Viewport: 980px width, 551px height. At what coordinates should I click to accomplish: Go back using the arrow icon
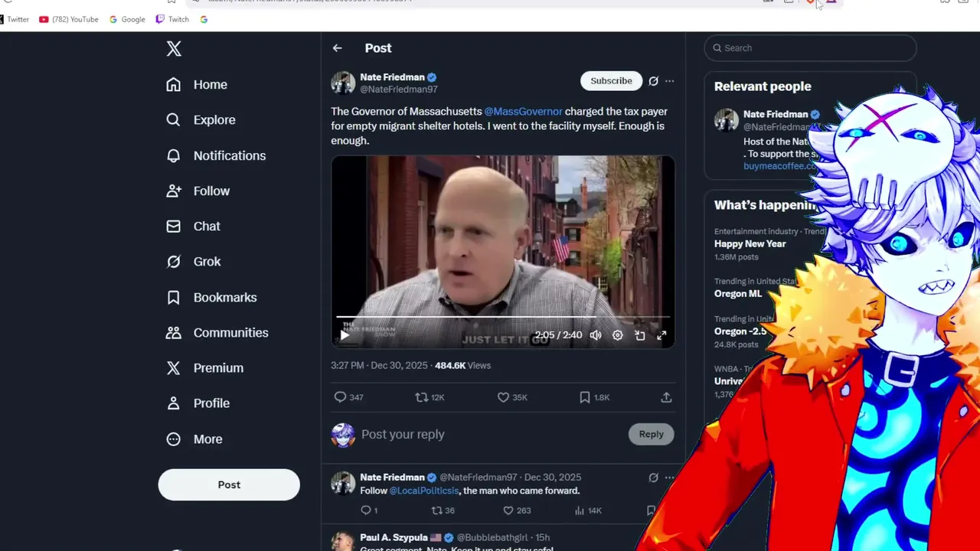coord(337,48)
